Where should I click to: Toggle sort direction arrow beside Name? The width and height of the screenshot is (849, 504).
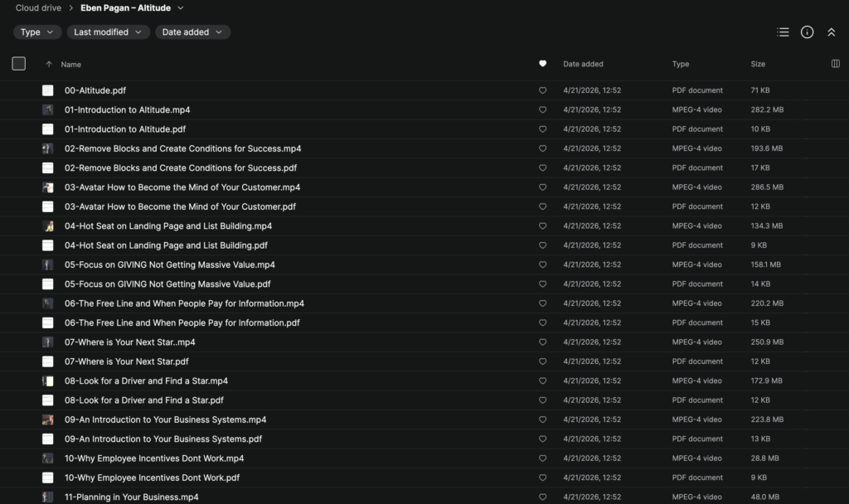pyautogui.click(x=49, y=64)
